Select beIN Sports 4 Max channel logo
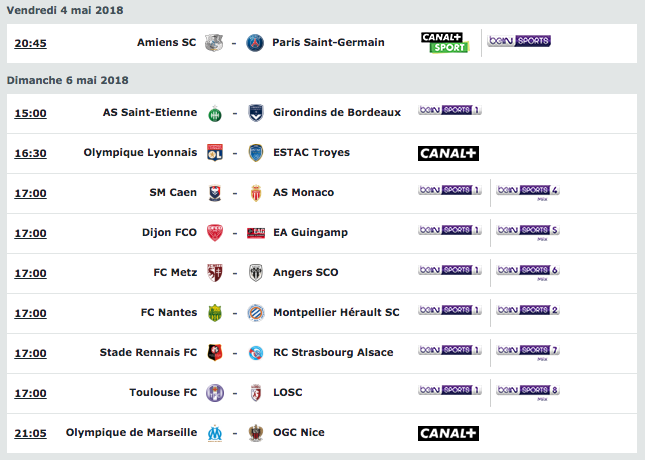 [528, 192]
